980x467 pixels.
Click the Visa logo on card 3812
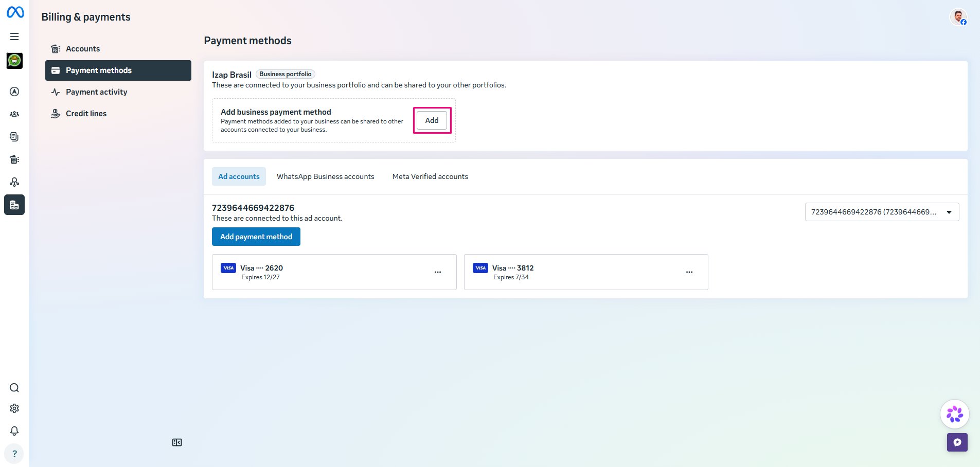click(x=480, y=268)
